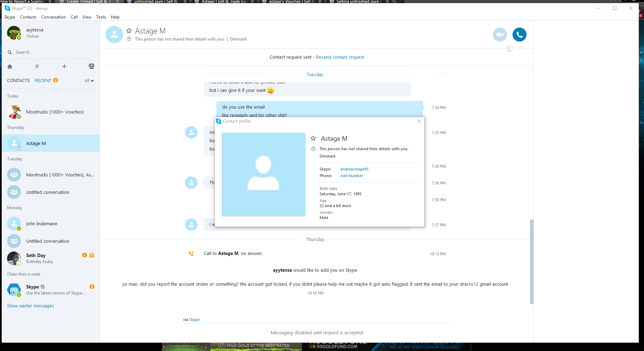Click Mootrucks pirate avatar in Today list
This screenshot has height=351, width=644.
[14, 112]
